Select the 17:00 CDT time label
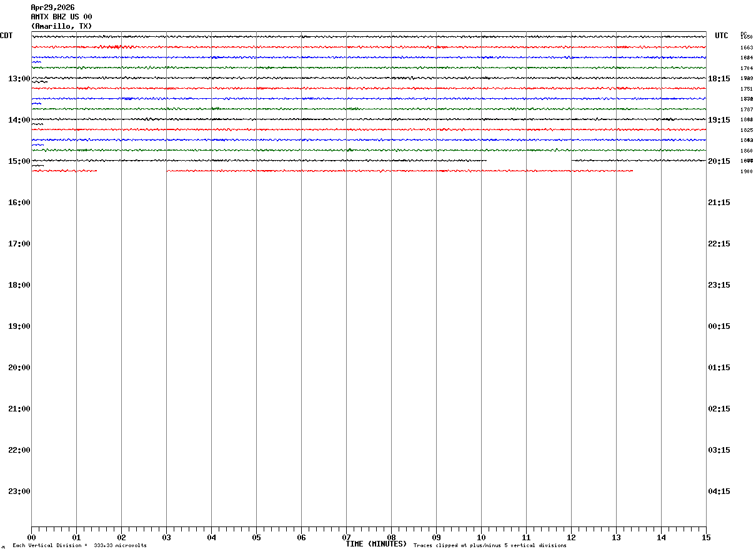 pos(19,244)
